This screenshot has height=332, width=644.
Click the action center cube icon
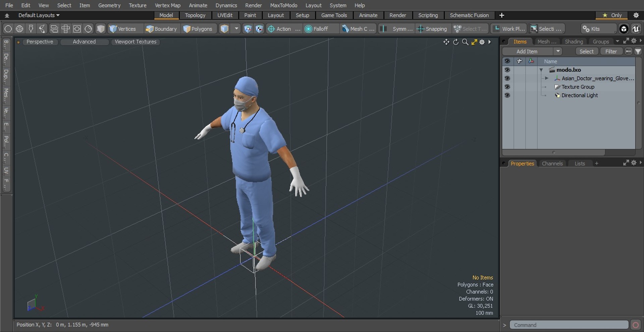pos(248,29)
